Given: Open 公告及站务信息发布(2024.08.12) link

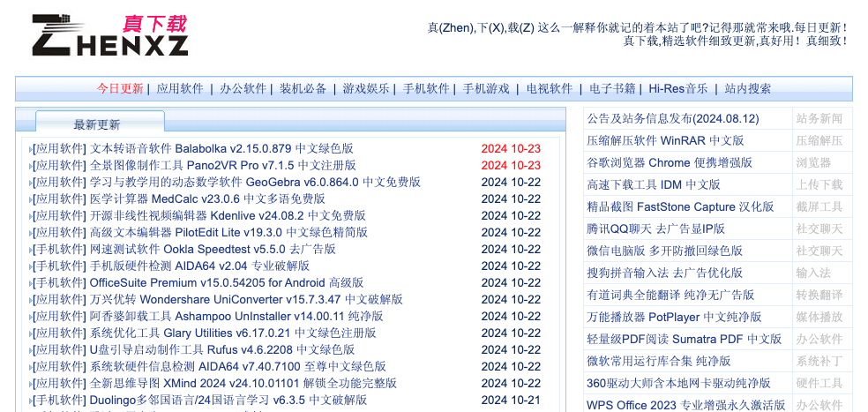Looking at the screenshot, I should click(673, 118).
